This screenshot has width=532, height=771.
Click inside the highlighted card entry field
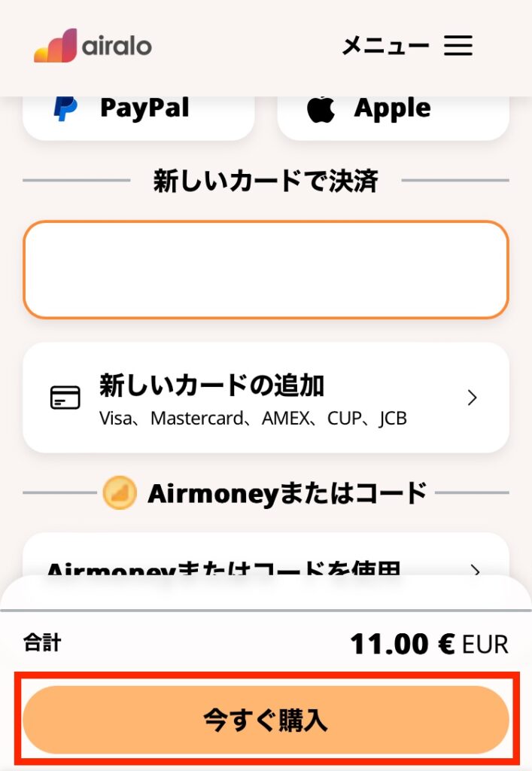(266, 269)
